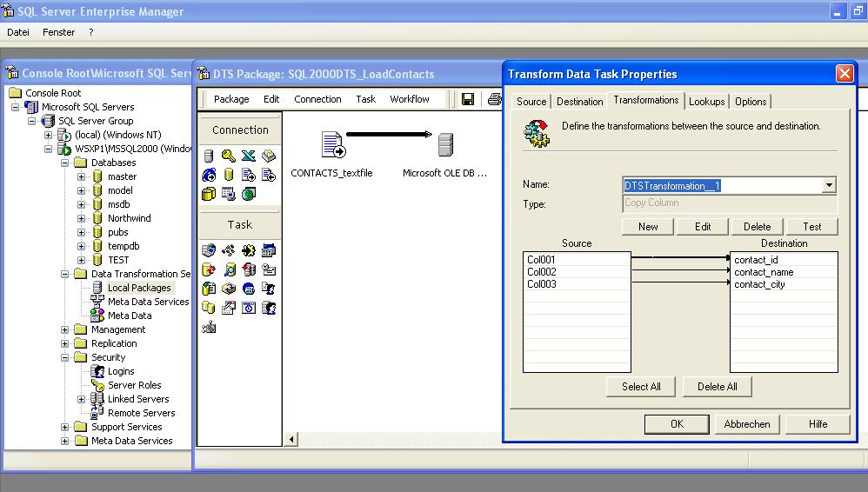Collapse the Microsoft SQL Servers node
The image size is (868, 492).
tap(16, 107)
